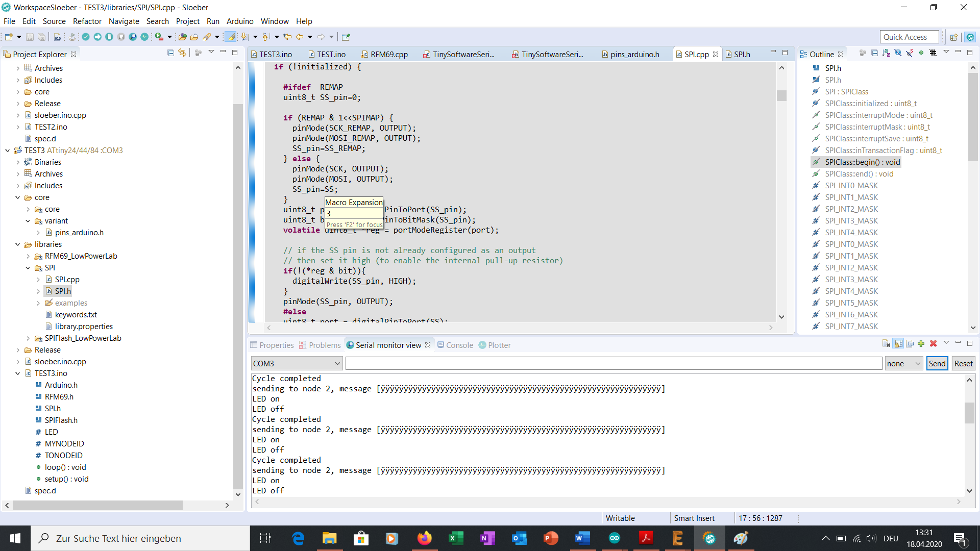This screenshot has height=551, width=980.
Task: Toggle alphabetical sort in Outline
Action: [886, 53]
